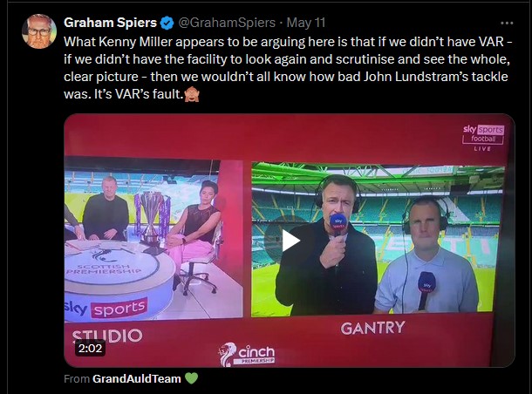Click the studio panel with the trophy
This screenshot has width=532, height=394.
point(153,239)
